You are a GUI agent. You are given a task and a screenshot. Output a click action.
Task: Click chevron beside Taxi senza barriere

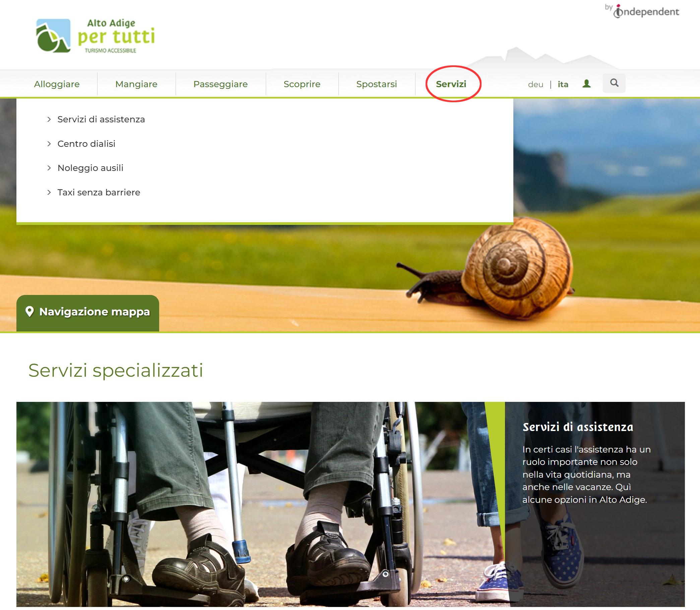pyautogui.click(x=49, y=192)
